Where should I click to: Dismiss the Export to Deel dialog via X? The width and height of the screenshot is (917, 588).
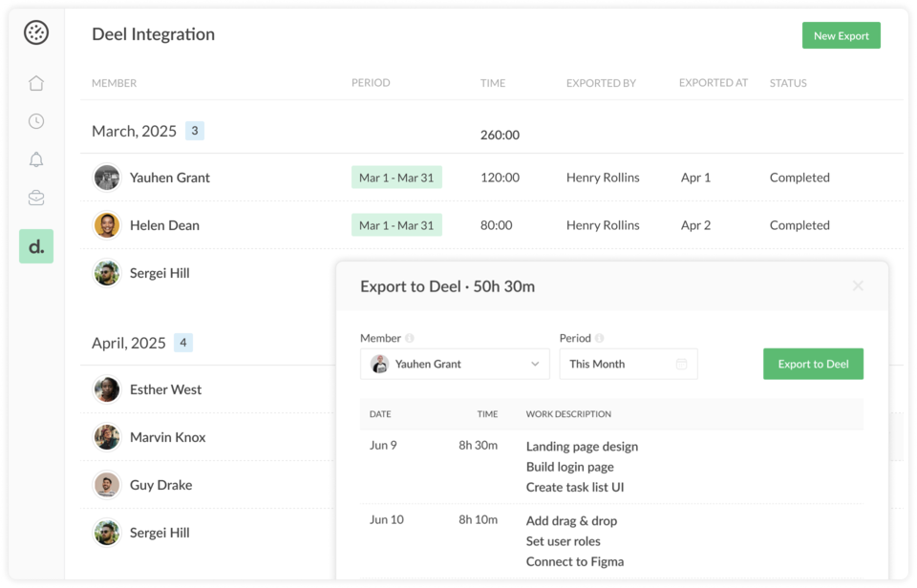[x=858, y=284]
